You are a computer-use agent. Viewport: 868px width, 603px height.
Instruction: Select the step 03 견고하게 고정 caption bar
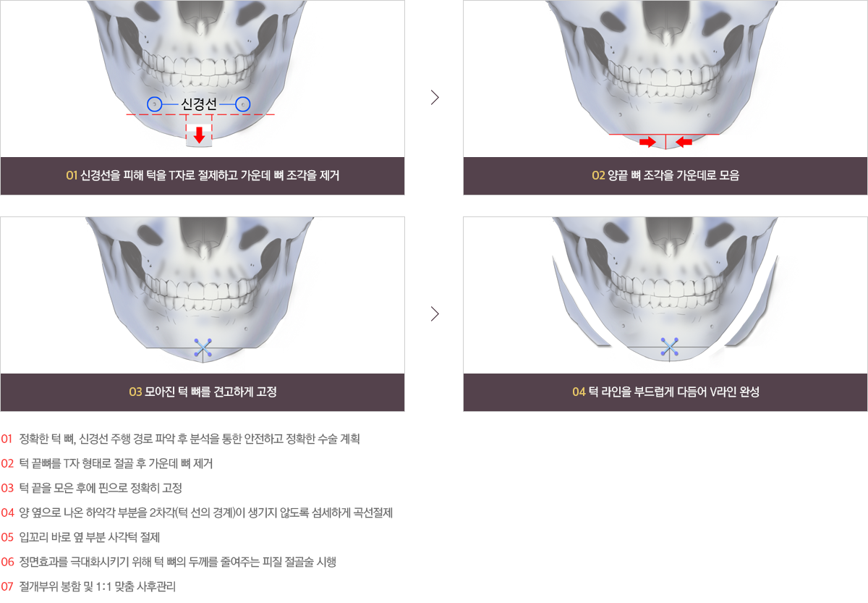[x=203, y=392]
